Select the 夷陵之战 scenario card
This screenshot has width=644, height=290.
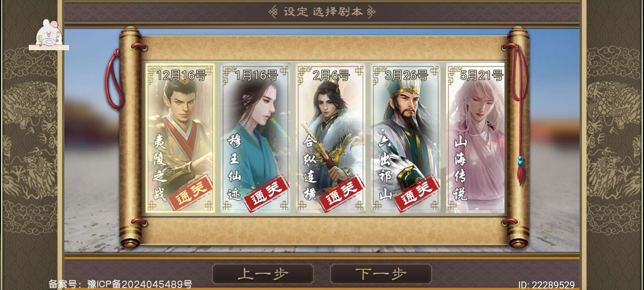[180, 138]
